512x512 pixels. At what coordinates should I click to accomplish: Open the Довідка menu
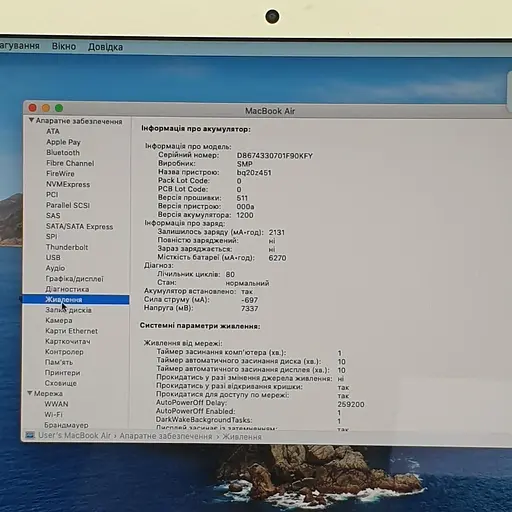(105, 47)
